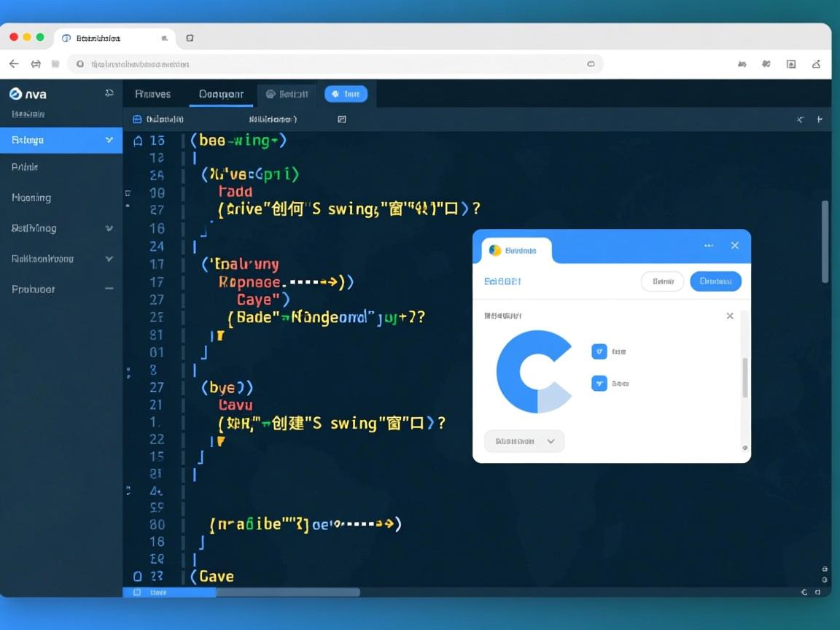Click the pin icon beside nva logo
Viewport: 840px width, 630px height.
coord(109,93)
